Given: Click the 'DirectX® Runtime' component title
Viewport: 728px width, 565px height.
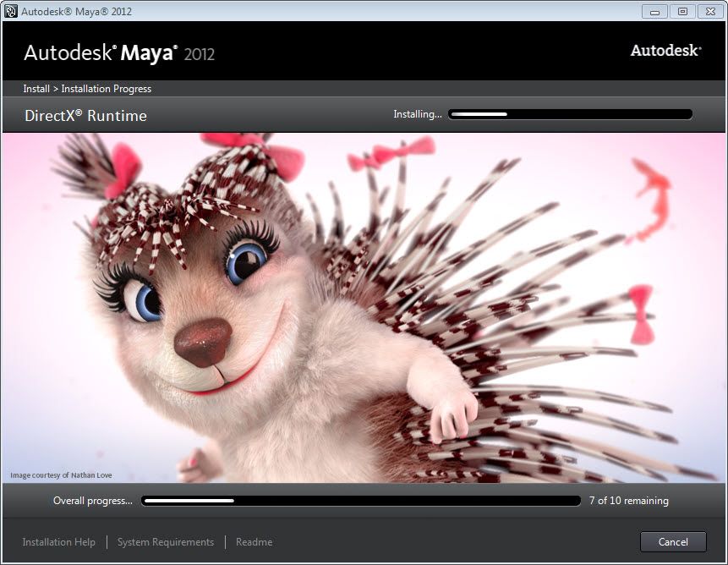Looking at the screenshot, I should coord(85,115).
